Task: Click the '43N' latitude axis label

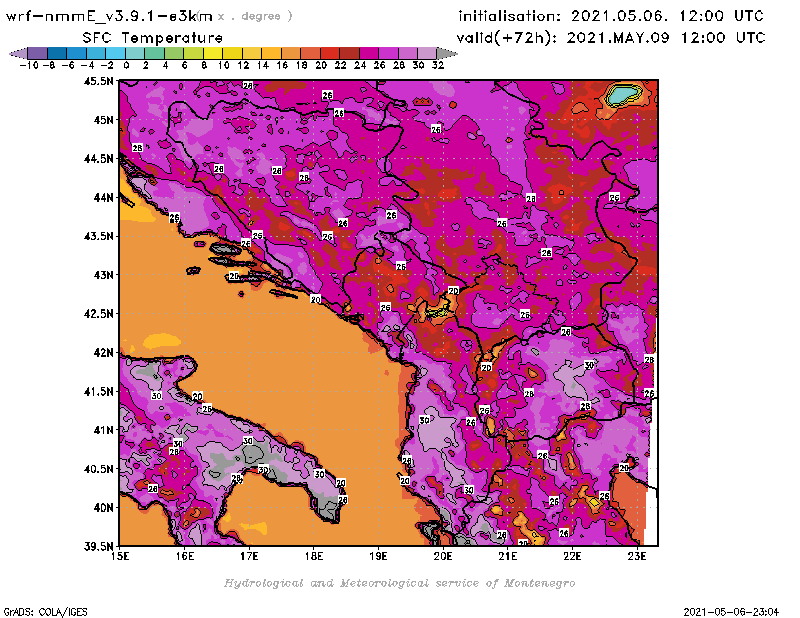Action: [103, 275]
